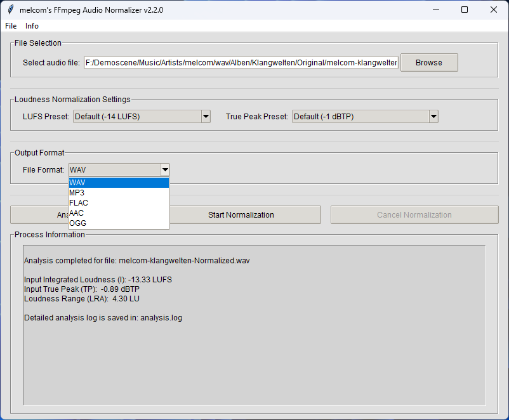This screenshot has width=509, height=420.
Task: Open the File menu
Action: (x=11, y=26)
